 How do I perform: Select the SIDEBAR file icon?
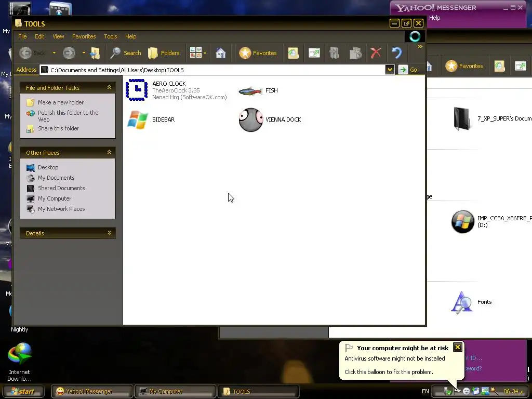click(x=137, y=120)
